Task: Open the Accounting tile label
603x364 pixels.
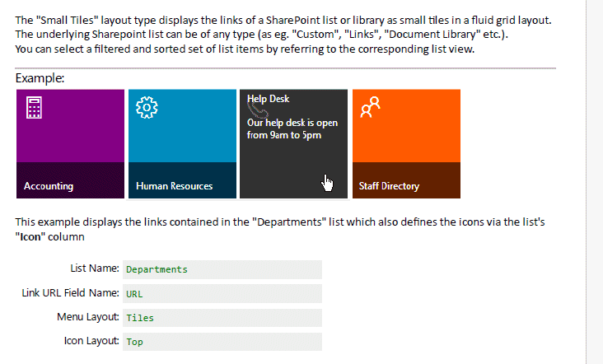Action: (49, 186)
